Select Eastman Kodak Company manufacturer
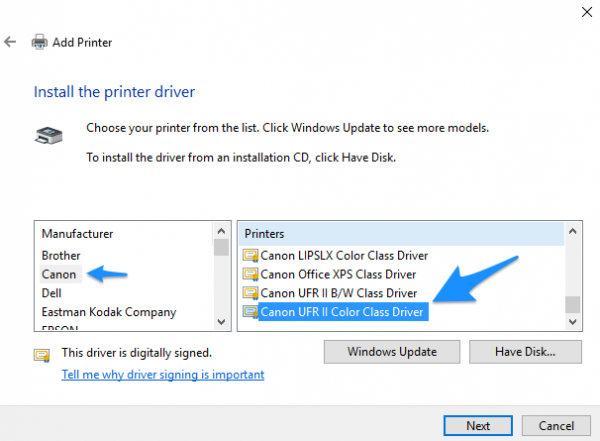600x441 pixels. coord(109,312)
